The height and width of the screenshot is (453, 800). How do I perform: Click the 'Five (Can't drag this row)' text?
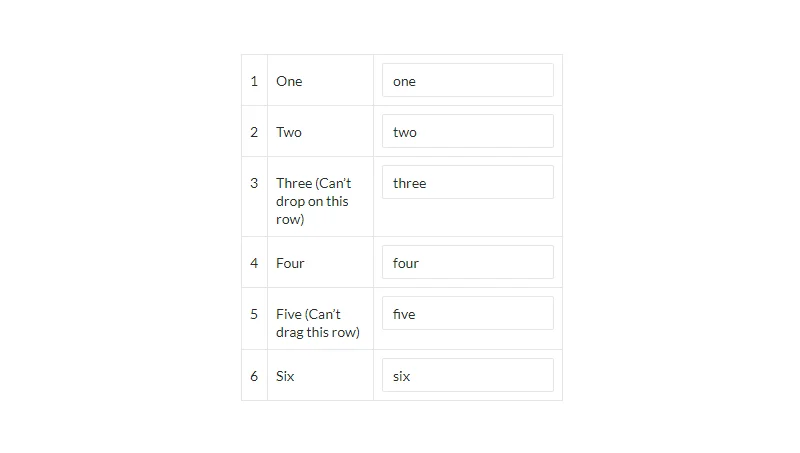(317, 323)
